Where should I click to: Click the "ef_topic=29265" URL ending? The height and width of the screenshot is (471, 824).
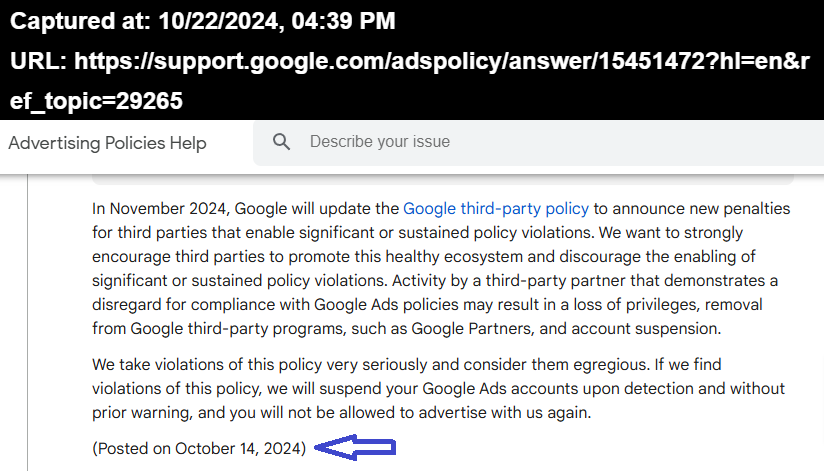(x=96, y=100)
